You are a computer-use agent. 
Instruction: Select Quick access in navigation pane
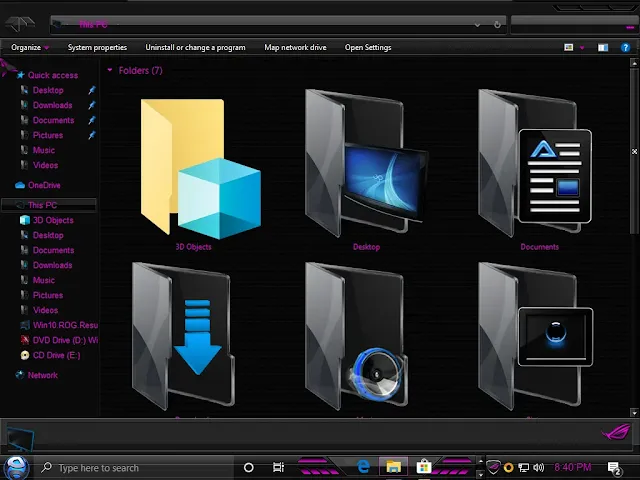pyautogui.click(x=53, y=75)
